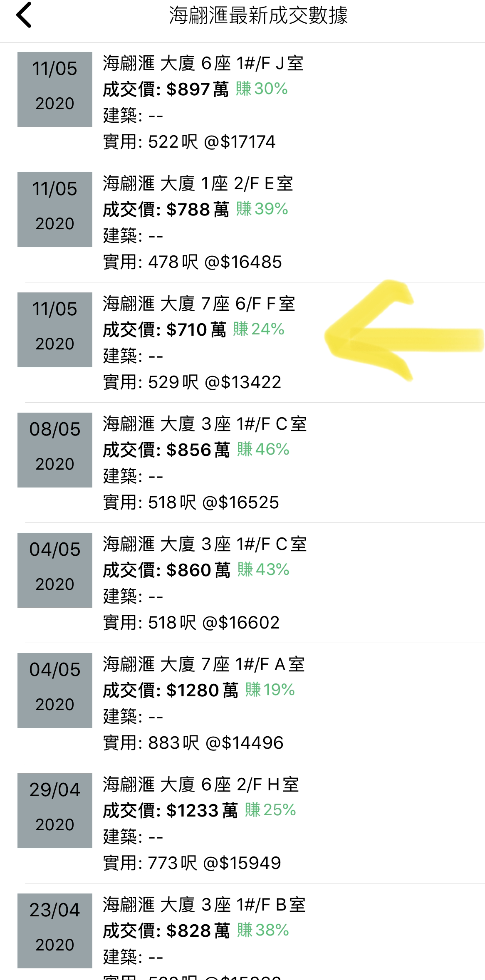This screenshot has width=485, height=980.
Task: Select the 3座 1#/F B室 entry
Action: 242,932
